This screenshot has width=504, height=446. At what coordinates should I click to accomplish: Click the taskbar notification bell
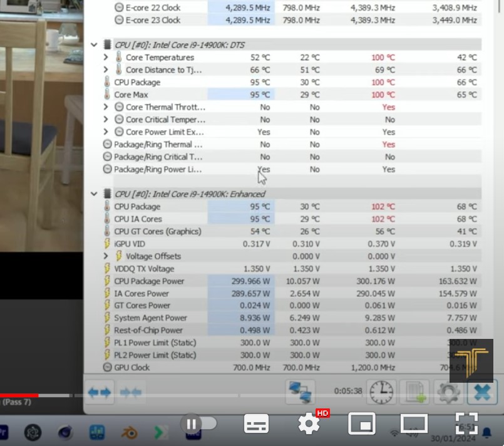click(x=487, y=433)
